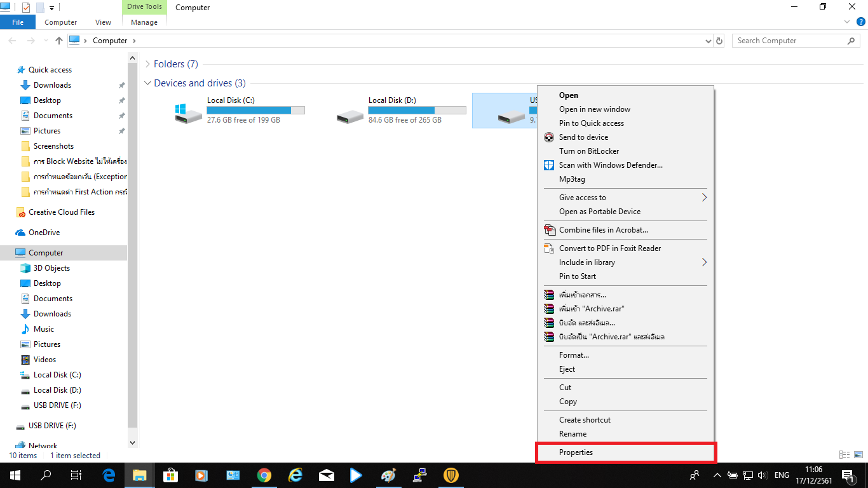868x488 pixels.
Task: Click the Refresh button beside address bar
Action: pyautogui.click(x=719, y=41)
